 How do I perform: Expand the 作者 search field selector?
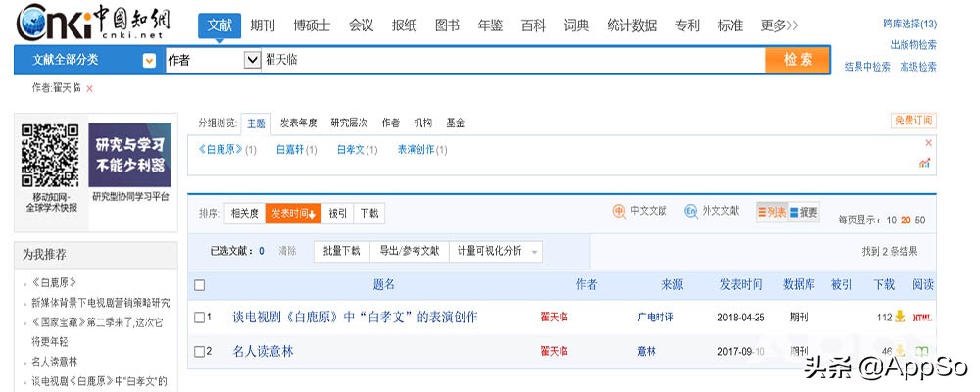[x=252, y=60]
